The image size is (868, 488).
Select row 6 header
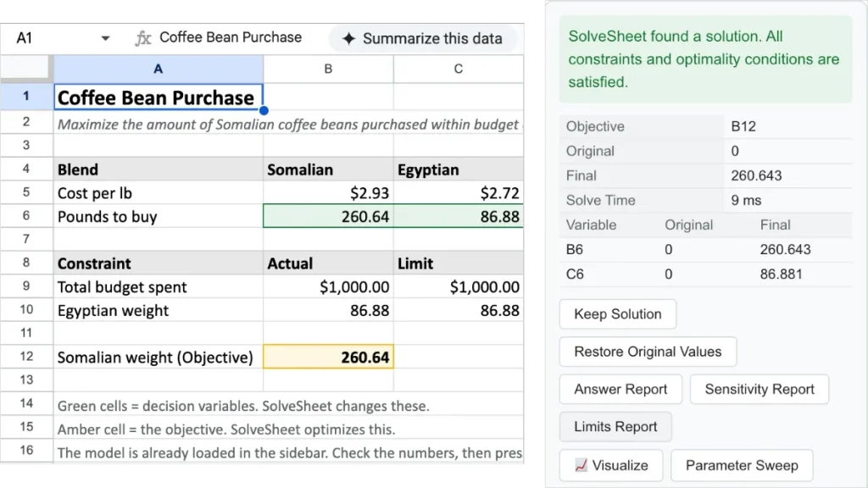(x=26, y=216)
